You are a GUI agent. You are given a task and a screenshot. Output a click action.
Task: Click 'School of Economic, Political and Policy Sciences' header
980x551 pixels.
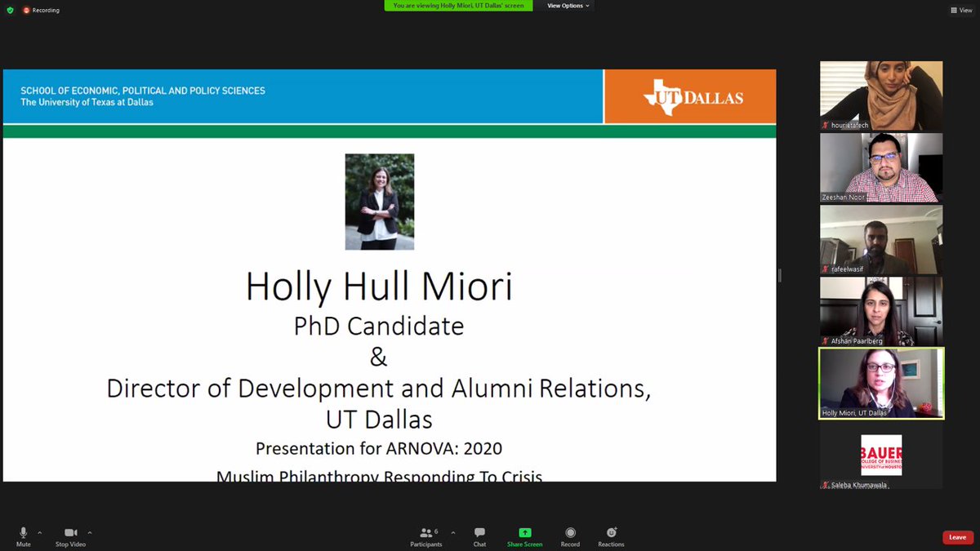[x=143, y=91]
